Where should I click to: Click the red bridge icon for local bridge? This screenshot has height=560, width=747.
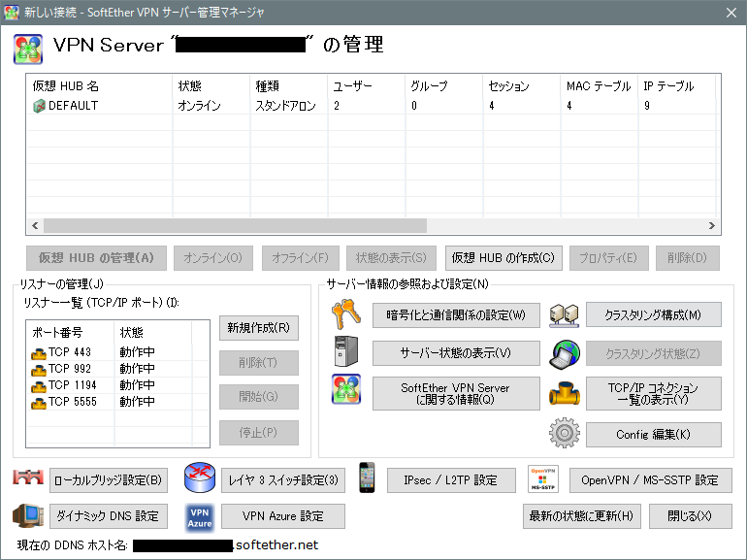coord(28,478)
